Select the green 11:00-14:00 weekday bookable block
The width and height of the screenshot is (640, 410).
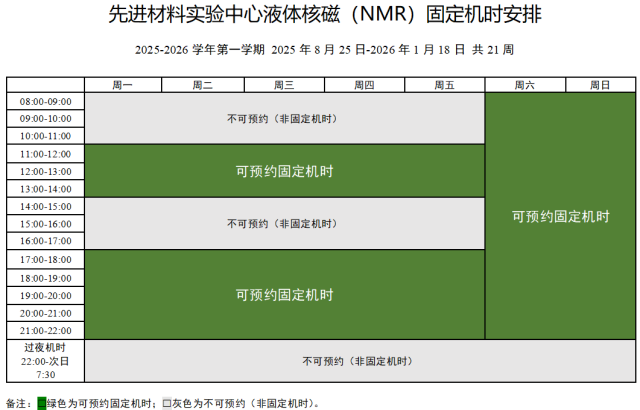(284, 171)
